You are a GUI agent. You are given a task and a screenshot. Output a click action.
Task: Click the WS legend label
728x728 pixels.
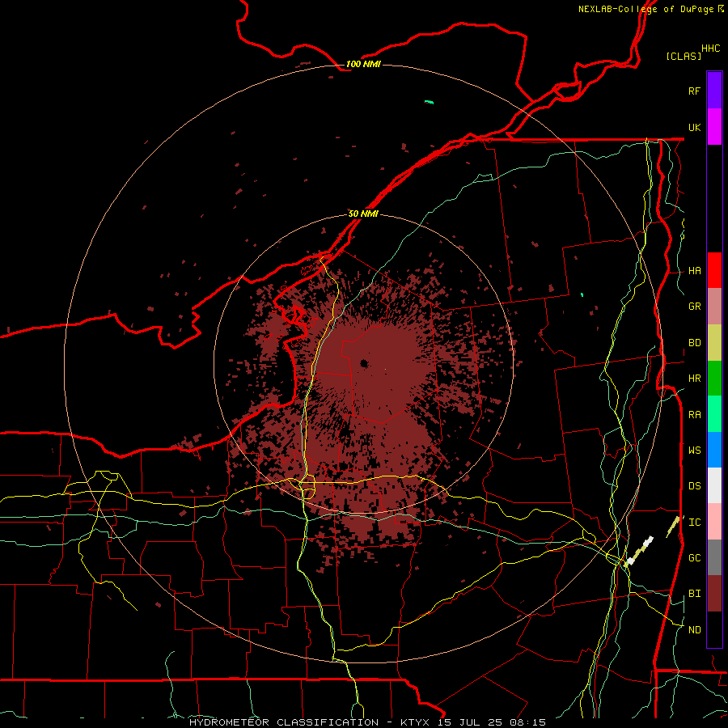[694, 451]
